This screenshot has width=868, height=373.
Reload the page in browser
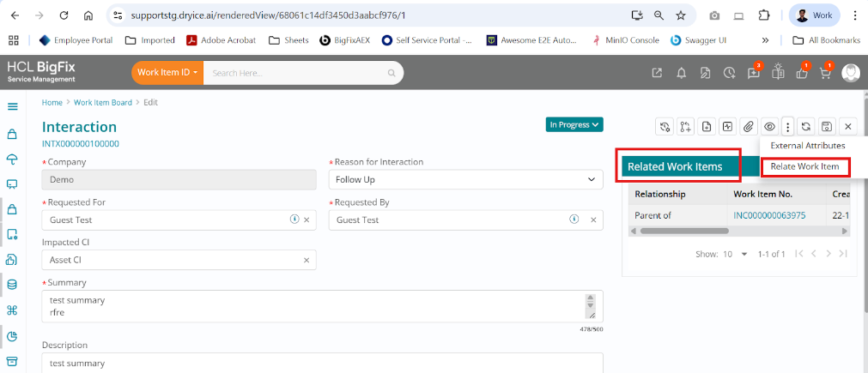point(64,15)
